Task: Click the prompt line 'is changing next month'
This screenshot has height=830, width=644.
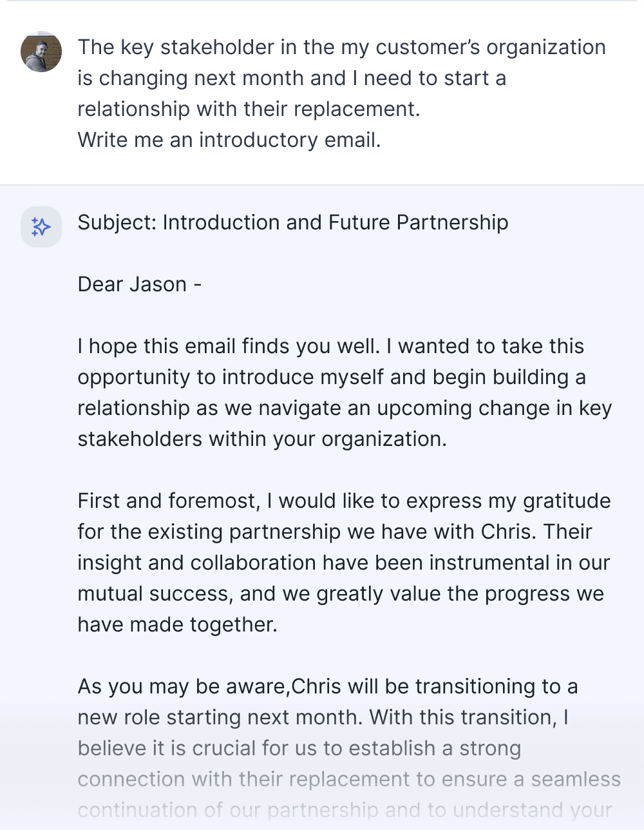Action: (x=292, y=79)
